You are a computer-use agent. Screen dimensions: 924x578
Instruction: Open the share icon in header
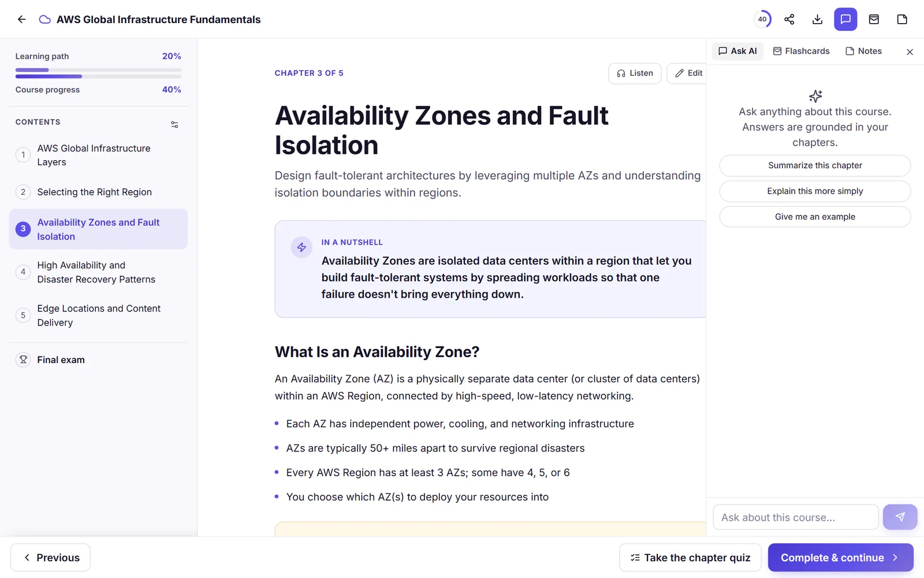click(x=789, y=19)
